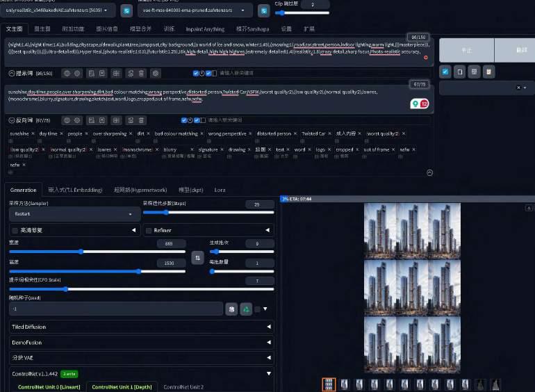The image size is (535, 392).
Task: Reuse last seed with recycle icon
Action: [246, 309]
